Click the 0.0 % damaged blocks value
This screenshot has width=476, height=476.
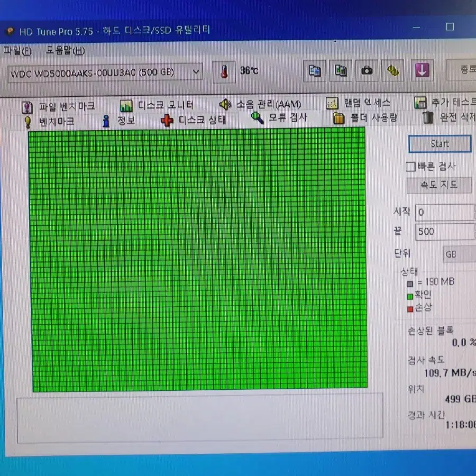464,342
